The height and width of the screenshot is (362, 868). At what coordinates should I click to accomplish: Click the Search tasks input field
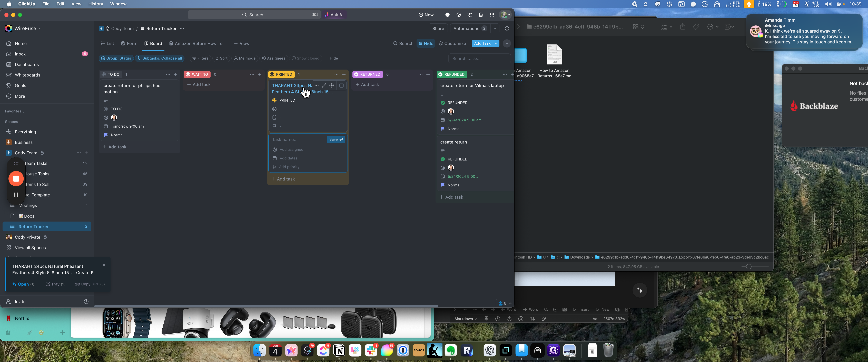tap(479, 59)
